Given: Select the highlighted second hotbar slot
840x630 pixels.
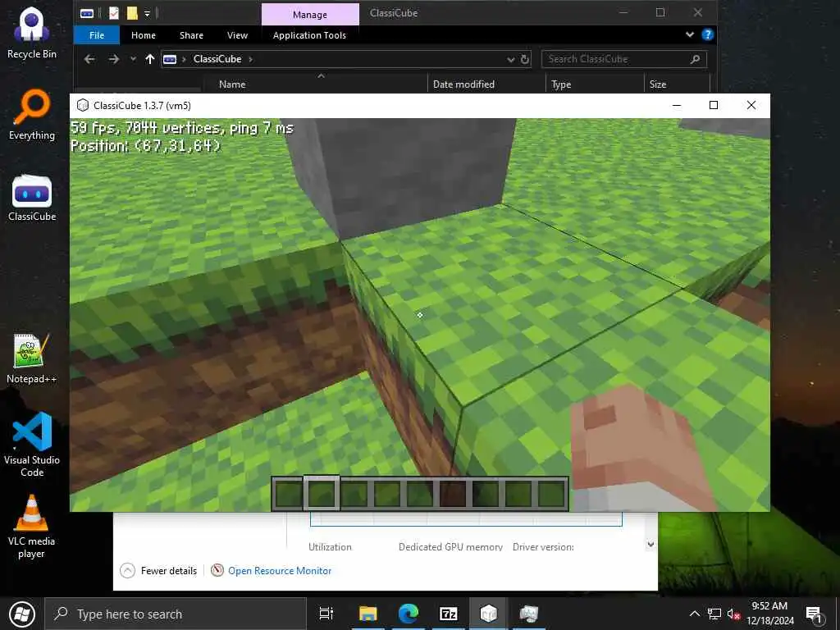Looking at the screenshot, I should (x=322, y=492).
